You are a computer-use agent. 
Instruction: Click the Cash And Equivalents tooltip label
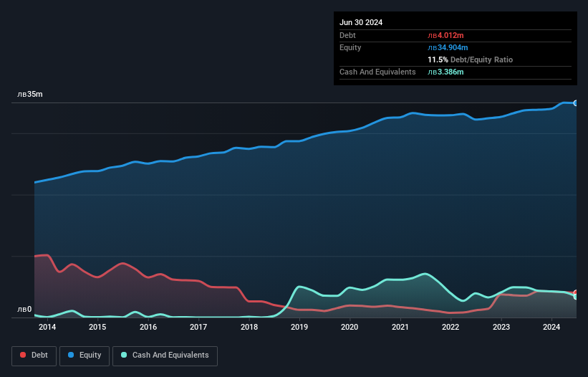(377, 72)
